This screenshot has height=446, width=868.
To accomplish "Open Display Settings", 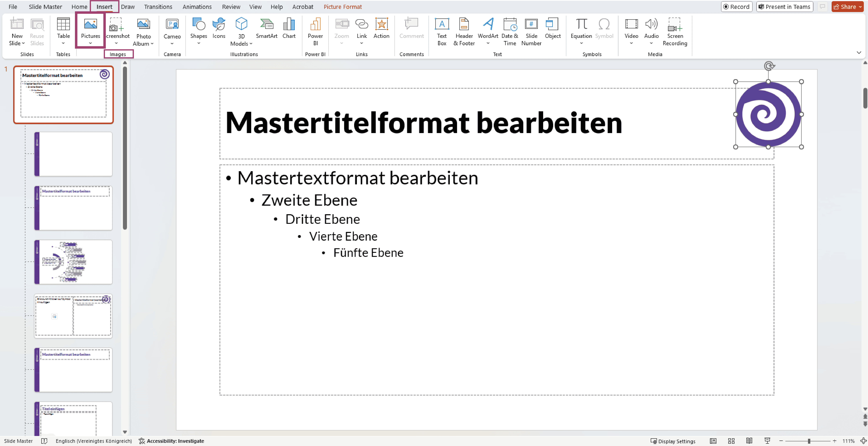I will click(673, 441).
